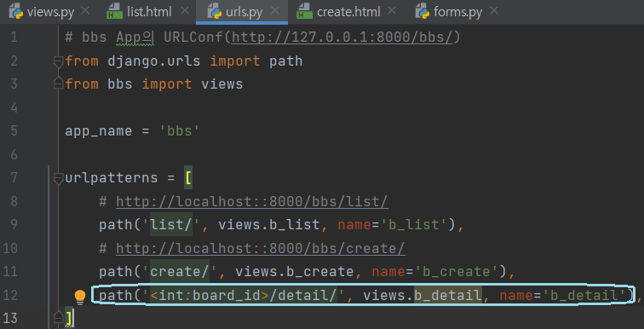Image resolution: width=644 pixels, height=329 pixels.
Task: Close the urls.py tab
Action: (275, 11)
